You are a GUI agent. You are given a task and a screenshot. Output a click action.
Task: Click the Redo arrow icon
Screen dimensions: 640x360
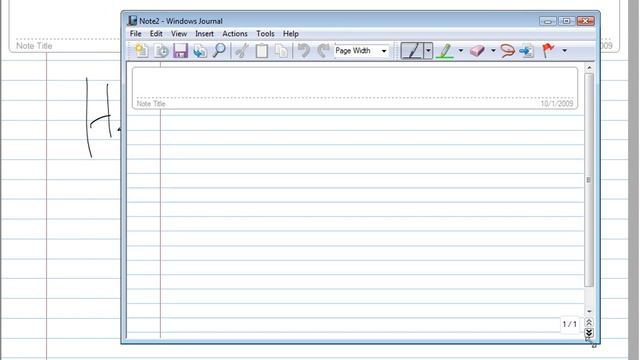click(x=323, y=51)
